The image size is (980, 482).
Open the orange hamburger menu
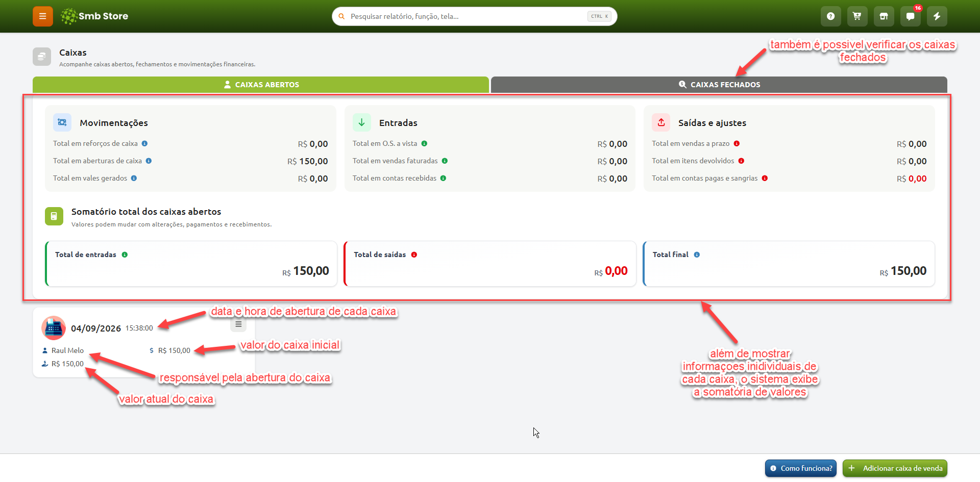point(43,16)
